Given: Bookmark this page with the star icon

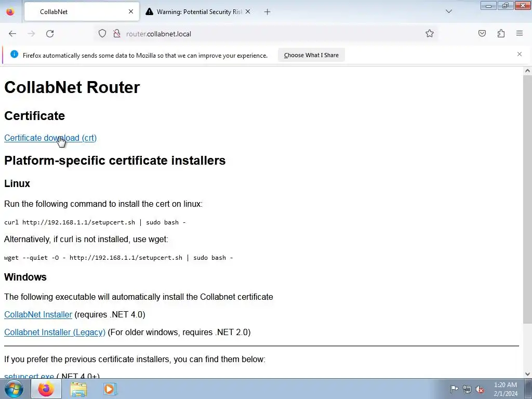Looking at the screenshot, I should coord(430,34).
